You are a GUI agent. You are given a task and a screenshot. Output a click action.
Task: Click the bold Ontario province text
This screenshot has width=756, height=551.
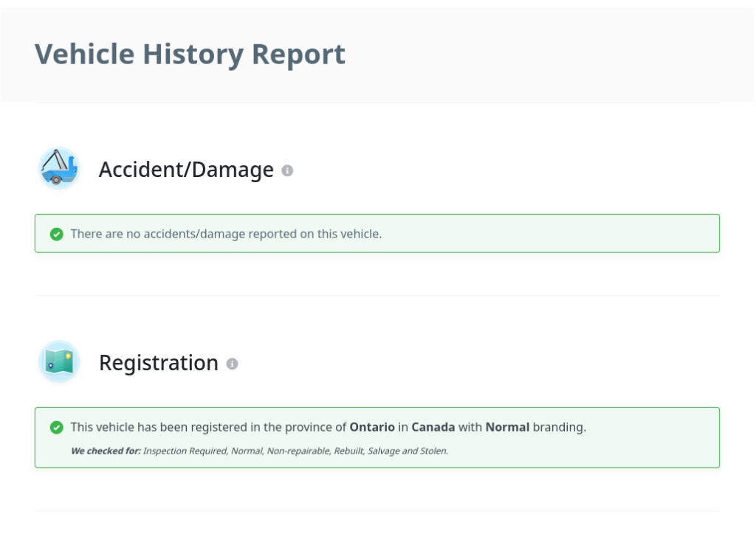click(372, 427)
